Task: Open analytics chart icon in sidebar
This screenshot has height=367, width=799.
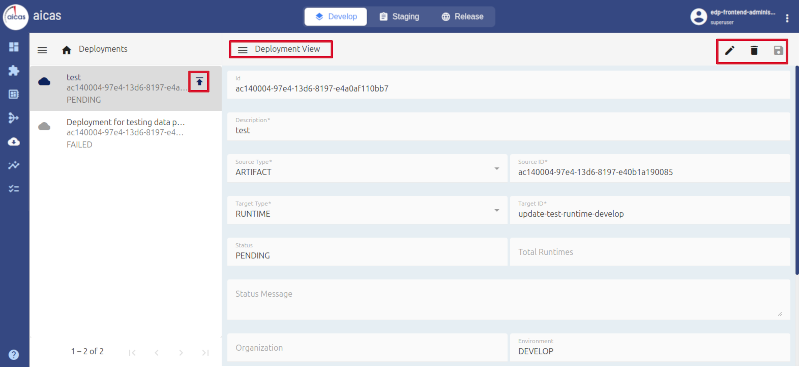Action: point(14,165)
